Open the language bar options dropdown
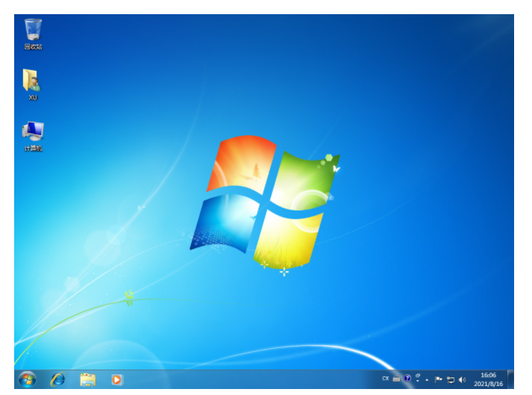Viewport: 532px width, 395px height. click(418, 382)
